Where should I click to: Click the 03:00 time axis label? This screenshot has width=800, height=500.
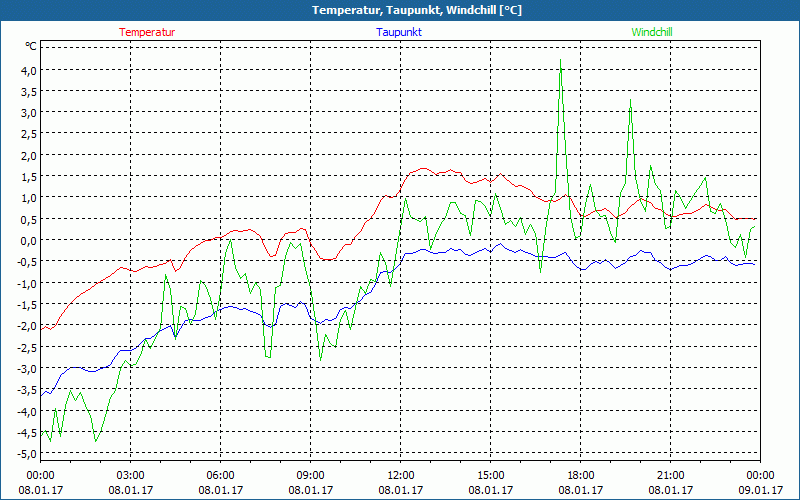pyautogui.click(x=131, y=476)
